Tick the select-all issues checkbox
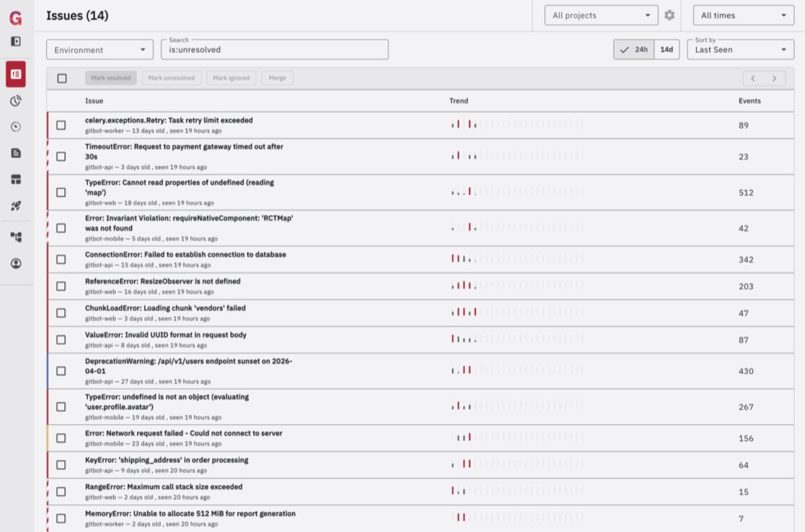The image size is (805, 532). 62,78
